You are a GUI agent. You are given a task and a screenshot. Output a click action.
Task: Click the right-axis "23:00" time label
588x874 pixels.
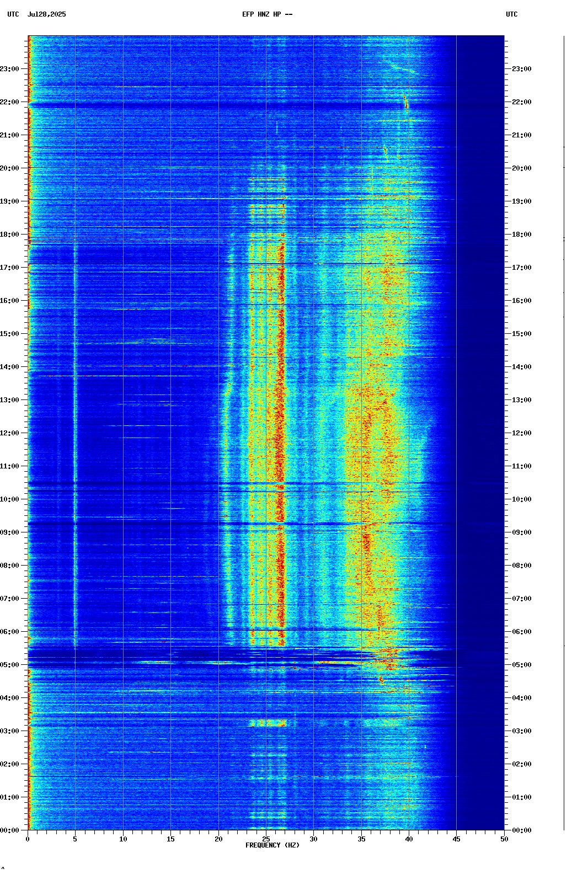tap(522, 69)
